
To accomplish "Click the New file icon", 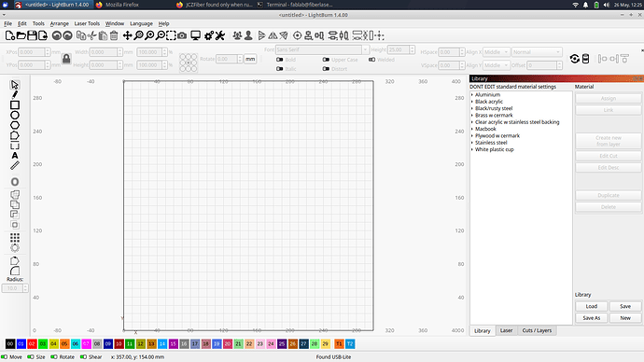I will coord(10,35).
